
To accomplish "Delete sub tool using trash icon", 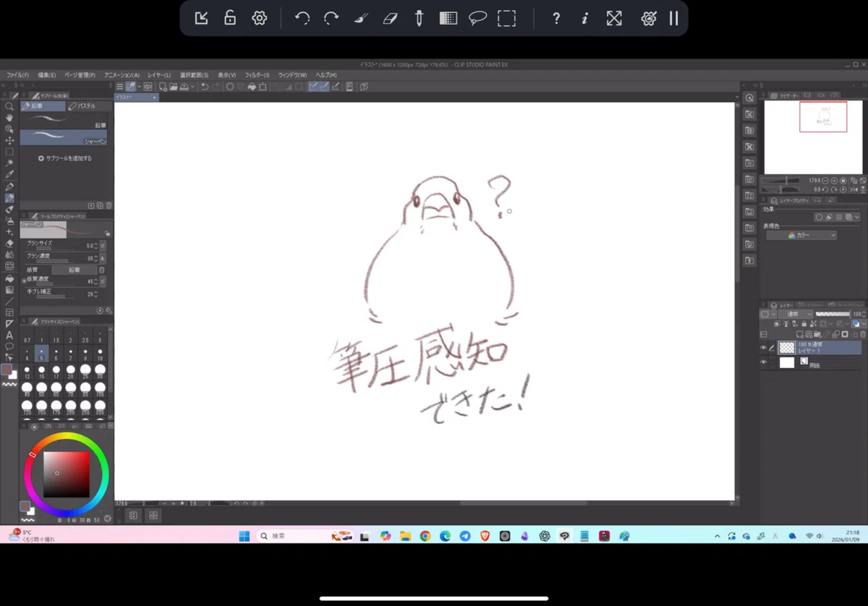I will click(109, 205).
